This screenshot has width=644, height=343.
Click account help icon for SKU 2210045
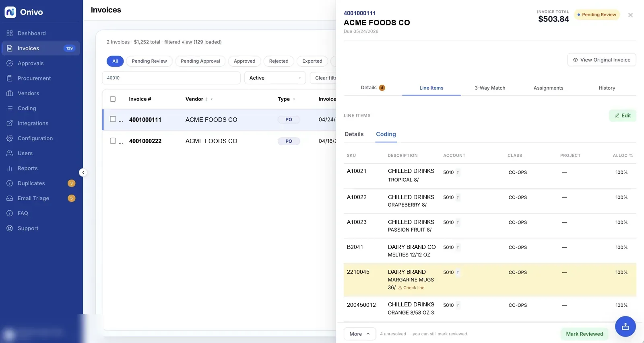click(458, 272)
